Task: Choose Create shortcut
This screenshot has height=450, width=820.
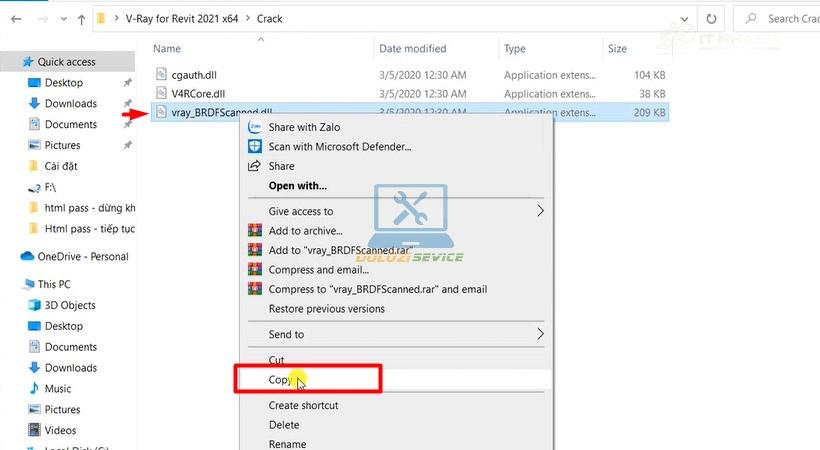Action: (303, 406)
